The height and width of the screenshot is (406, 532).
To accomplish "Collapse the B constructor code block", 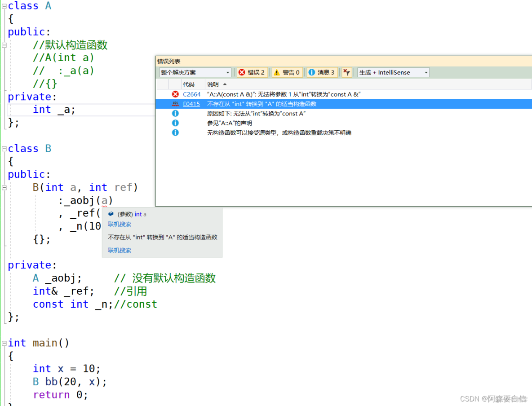I will (4, 188).
